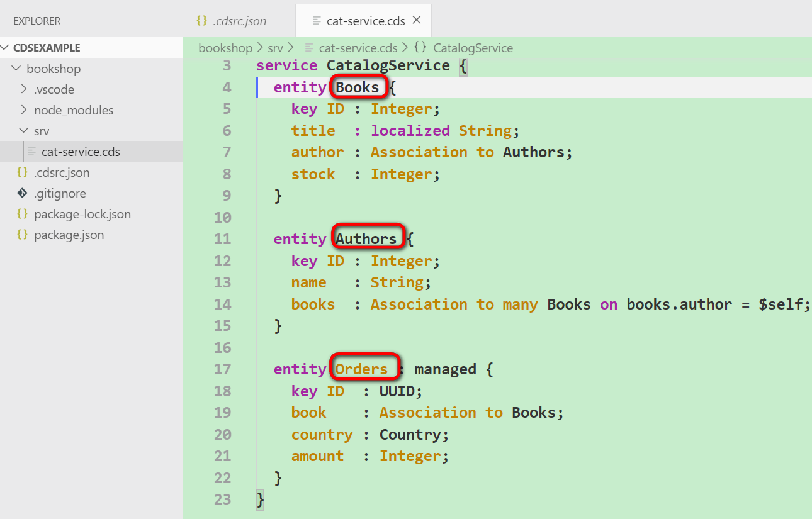
Task: Click 'Association to' on line 7
Action: 432,152
